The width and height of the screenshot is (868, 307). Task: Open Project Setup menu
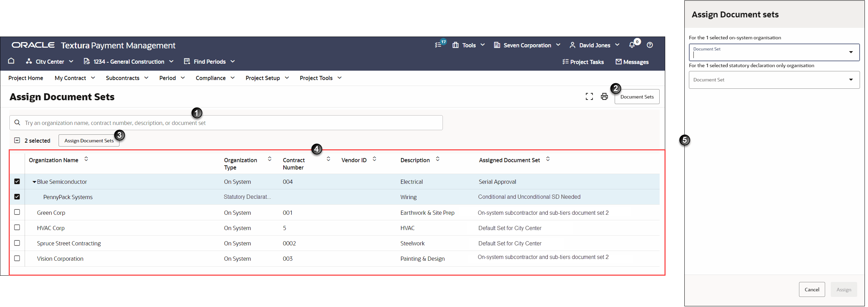(267, 78)
